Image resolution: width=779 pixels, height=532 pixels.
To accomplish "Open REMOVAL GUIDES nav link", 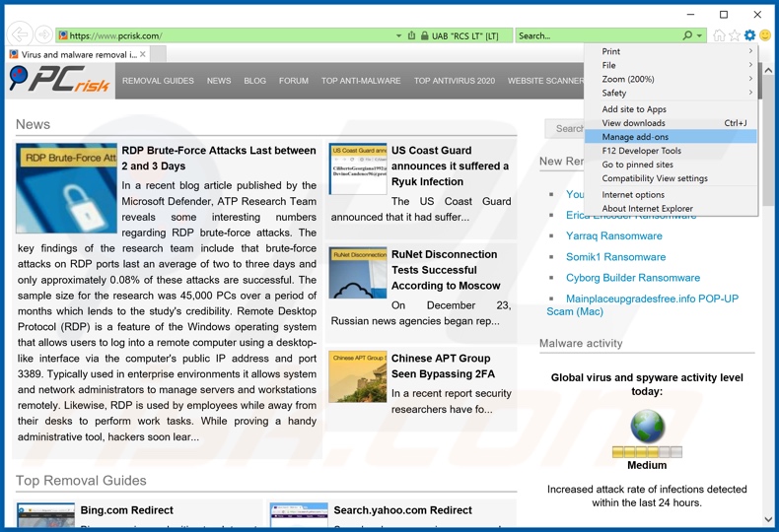I will pos(158,81).
